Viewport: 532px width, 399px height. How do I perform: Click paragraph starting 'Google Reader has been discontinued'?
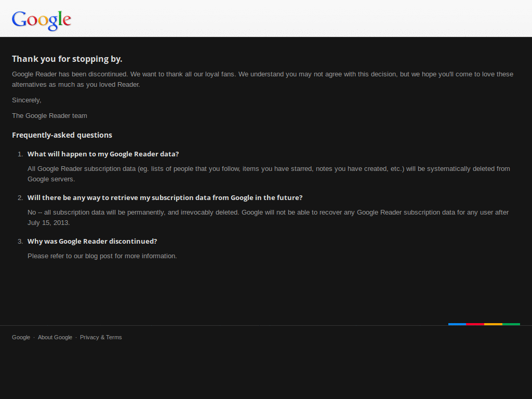[262, 79]
